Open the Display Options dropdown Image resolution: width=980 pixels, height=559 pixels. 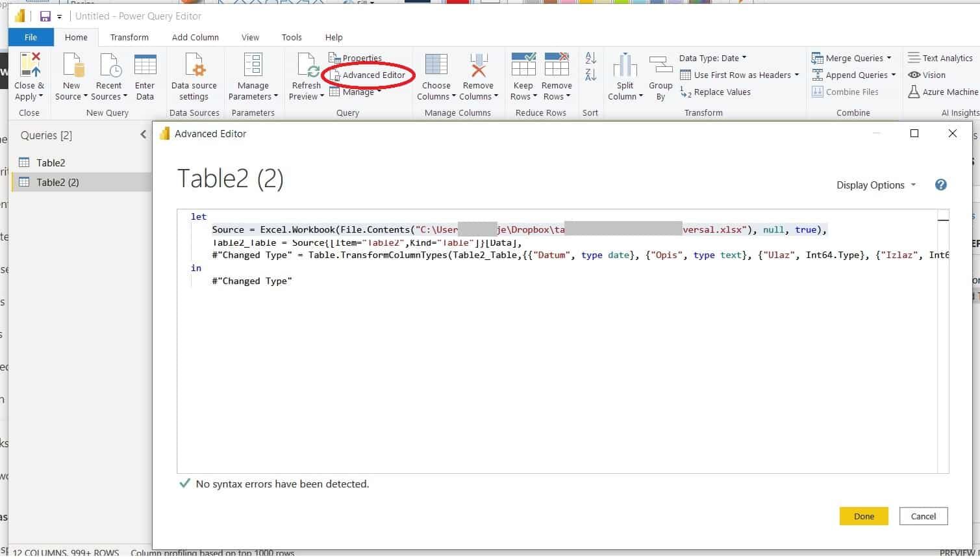pyautogui.click(x=876, y=185)
